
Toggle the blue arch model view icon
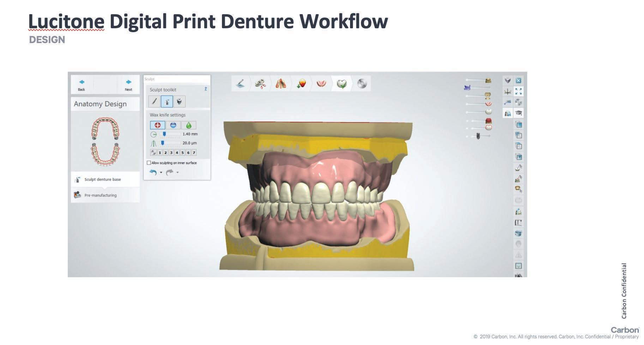(507, 113)
